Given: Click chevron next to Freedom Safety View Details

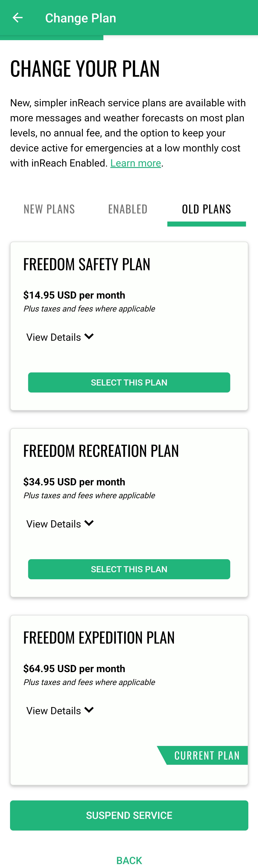Looking at the screenshot, I should tap(89, 337).
